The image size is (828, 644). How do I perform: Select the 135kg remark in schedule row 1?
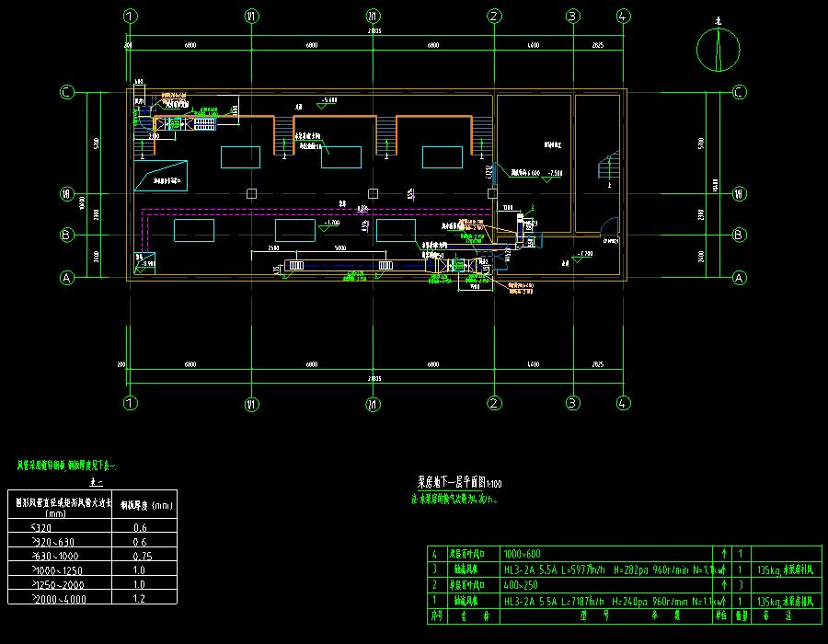click(786, 601)
